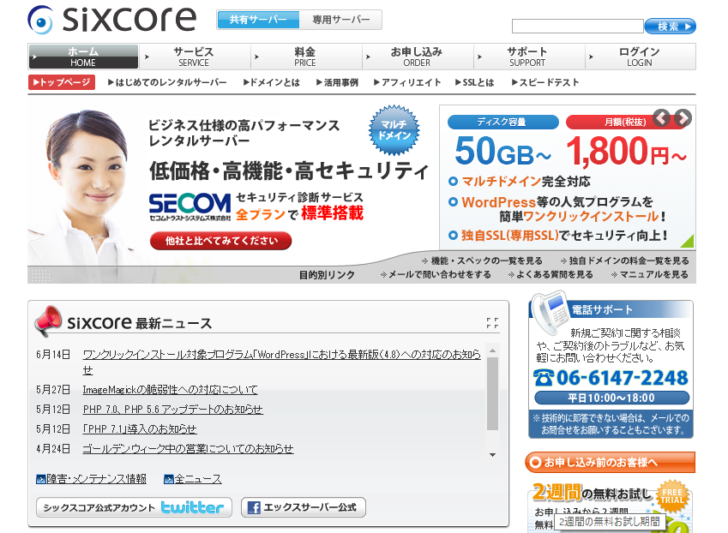Click the 電話サポート heading
The width and height of the screenshot is (728, 533).
602,310
